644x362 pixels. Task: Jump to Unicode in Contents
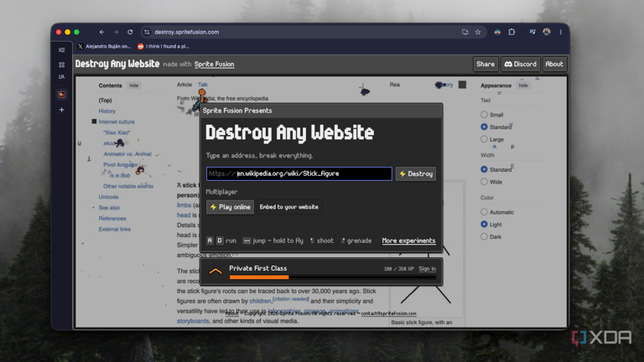coord(108,197)
